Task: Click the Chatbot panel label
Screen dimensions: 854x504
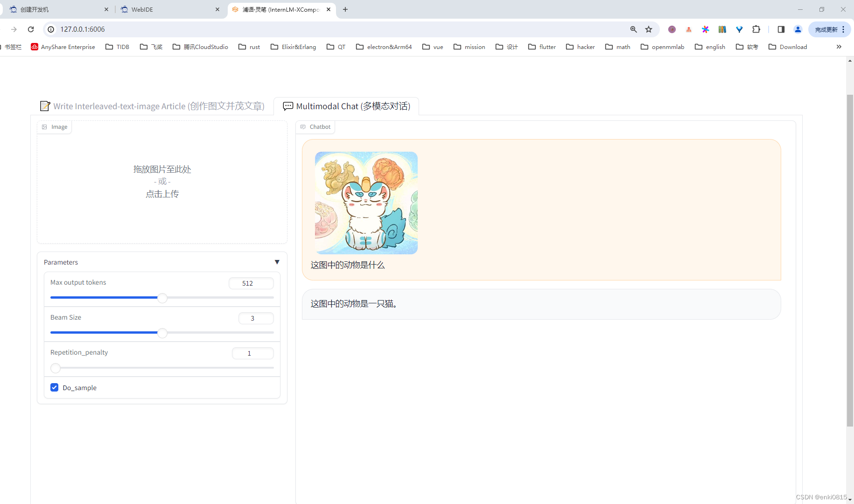Action: click(315, 127)
